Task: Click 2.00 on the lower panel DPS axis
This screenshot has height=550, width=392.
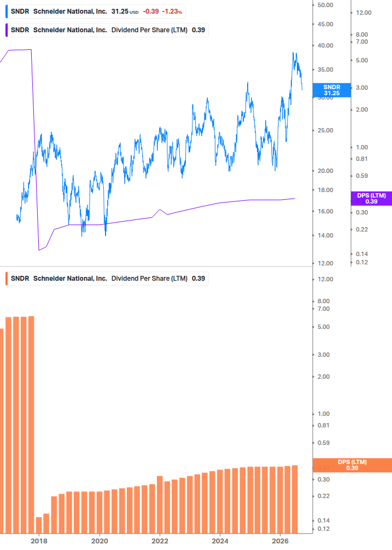Action: click(x=323, y=377)
